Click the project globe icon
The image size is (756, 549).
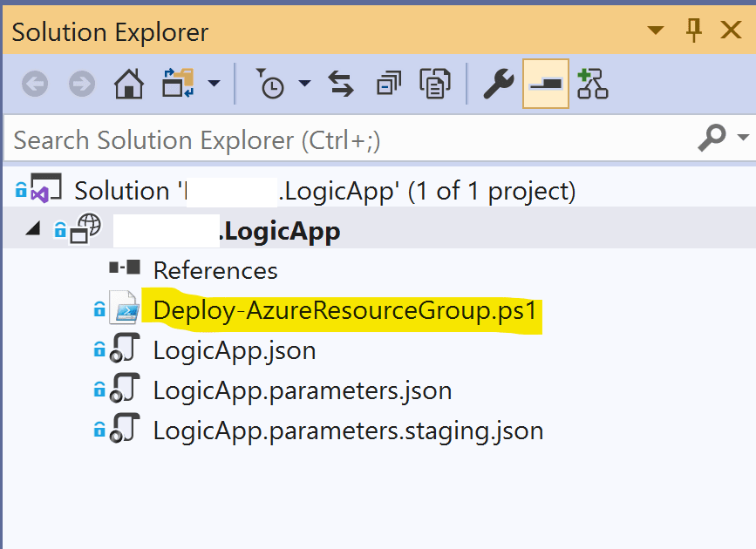pos(85,228)
